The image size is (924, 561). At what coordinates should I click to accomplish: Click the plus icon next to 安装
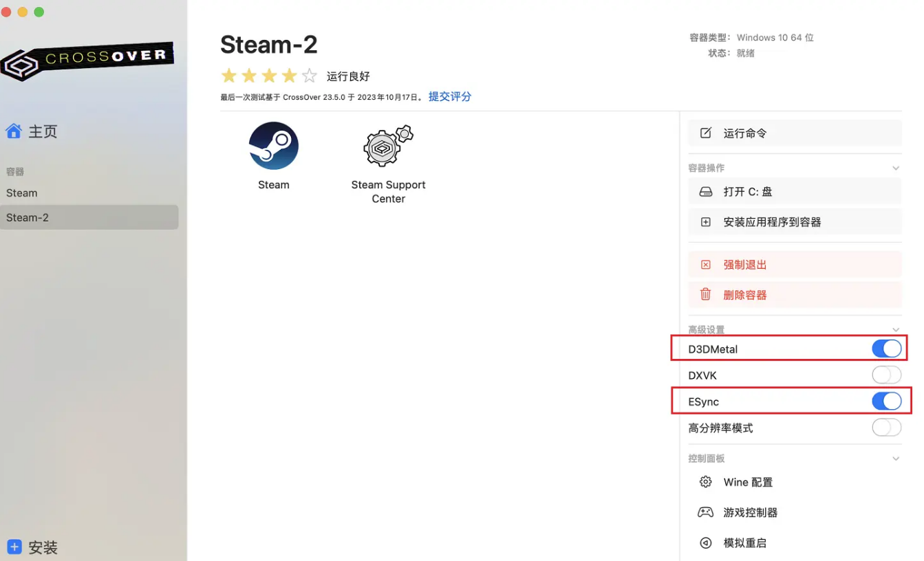pyautogui.click(x=14, y=547)
